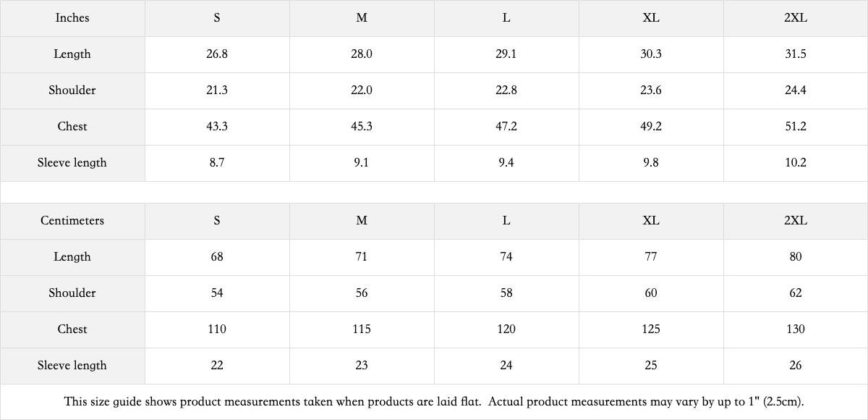Click the 22.8 shoulder value cell
The height and width of the screenshot is (420, 868).
point(506,91)
